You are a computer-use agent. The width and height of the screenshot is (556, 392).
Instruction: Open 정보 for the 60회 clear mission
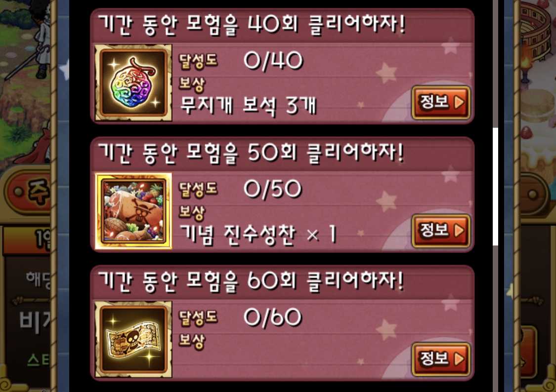coord(441,359)
